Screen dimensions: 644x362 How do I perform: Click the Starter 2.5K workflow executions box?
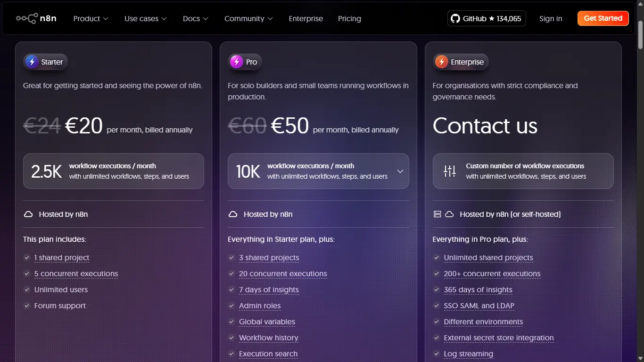point(114,171)
